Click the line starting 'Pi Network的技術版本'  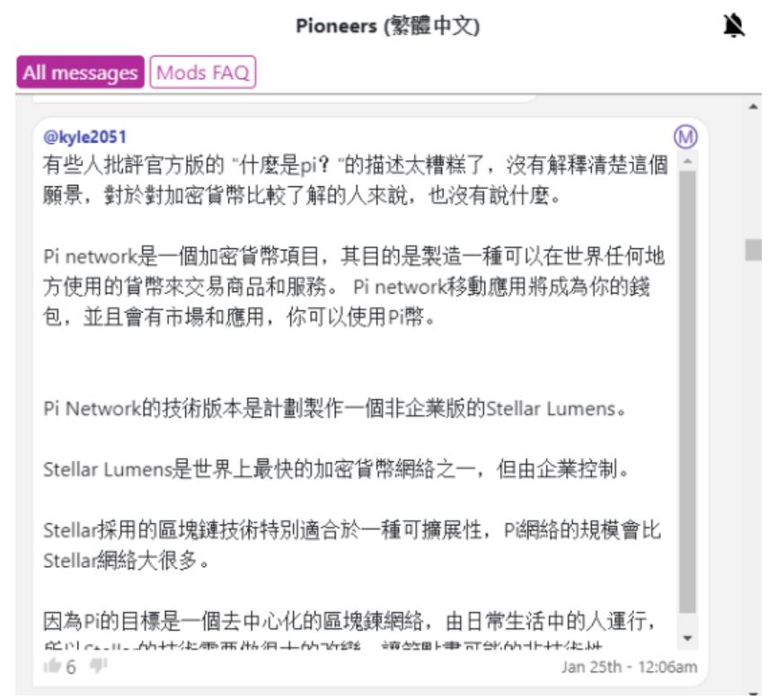click(334, 409)
